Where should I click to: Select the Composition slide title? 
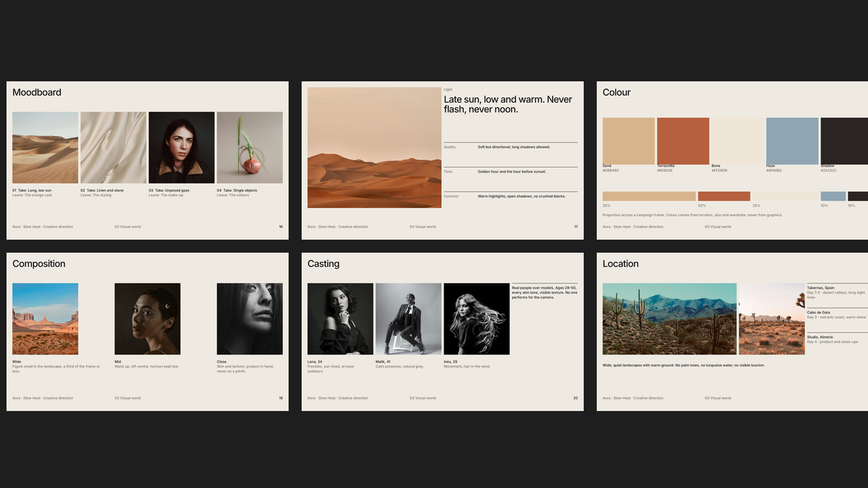pos(39,264)
